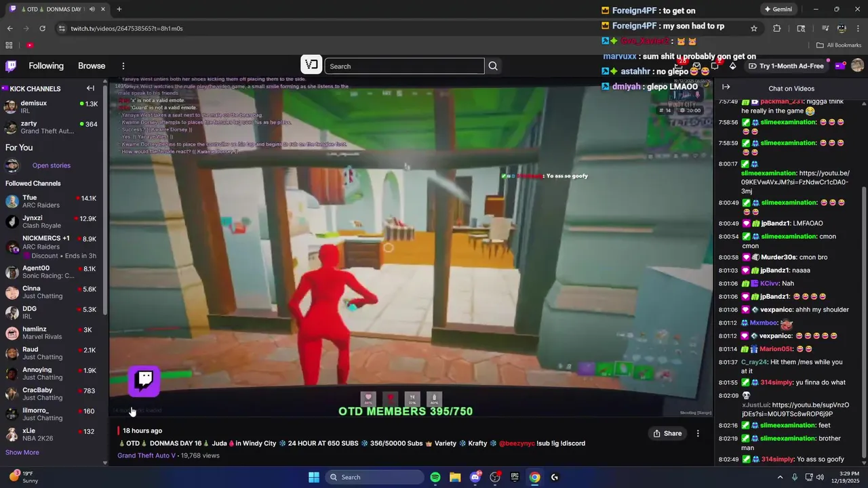Open NICKMERCS followed channel
The width and height of the screenshot is (868, 488).
(x=52, y=247)
